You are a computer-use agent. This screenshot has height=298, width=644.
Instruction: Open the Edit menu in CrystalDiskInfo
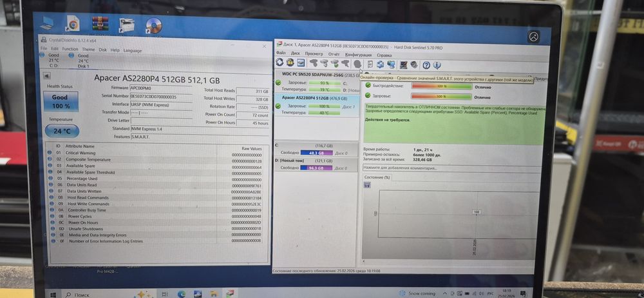pos(55,48)
